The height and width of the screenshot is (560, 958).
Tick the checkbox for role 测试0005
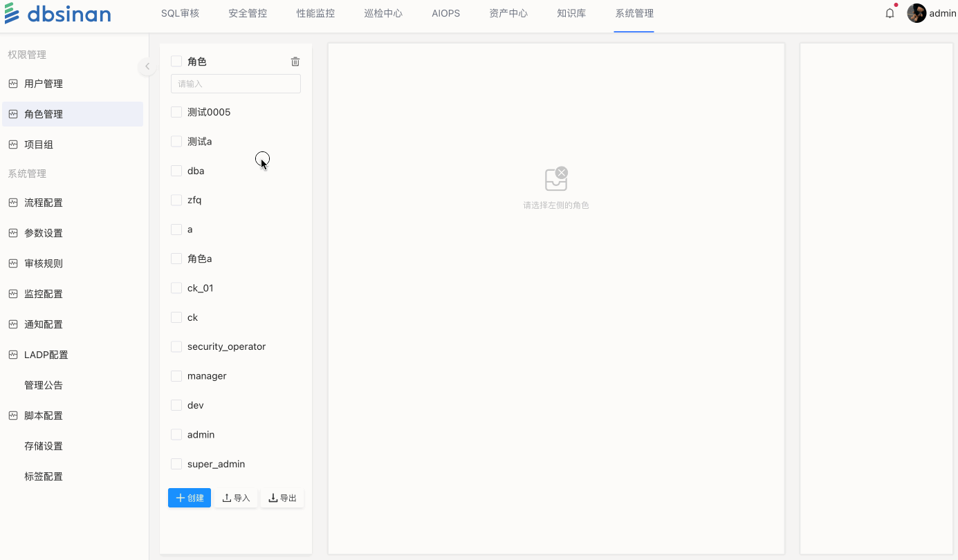click(176, 112)
